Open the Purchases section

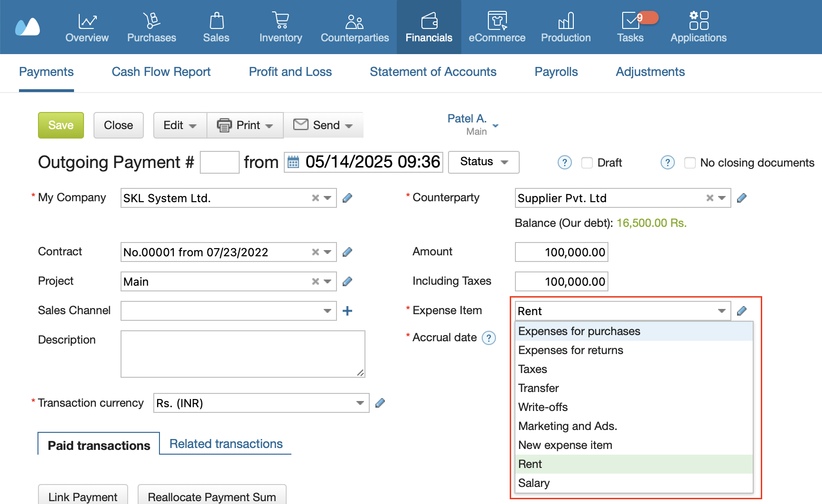pos(151,27)
